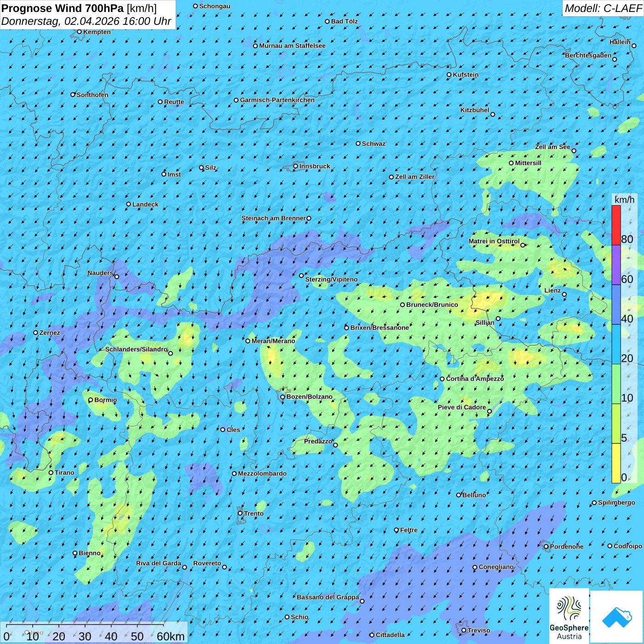The height and width of the screenshot is (644, 644).
Task: Click the Spilimbergo city label
Action: (x=616, y=502)
